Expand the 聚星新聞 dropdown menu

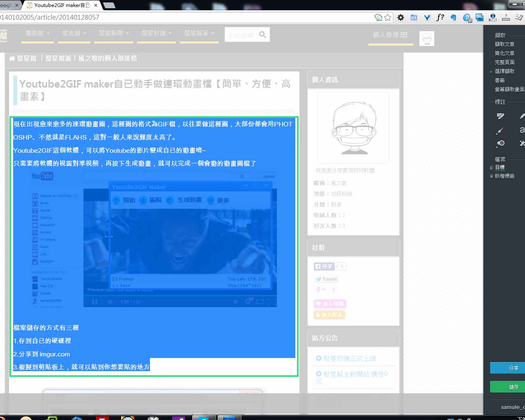click(114, 33)
